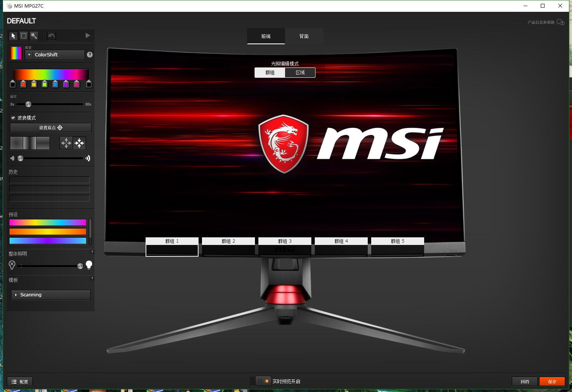The image size is (572, 392).
Task: Select the outward-arrows wave direction icon
Action: [66, 143]
